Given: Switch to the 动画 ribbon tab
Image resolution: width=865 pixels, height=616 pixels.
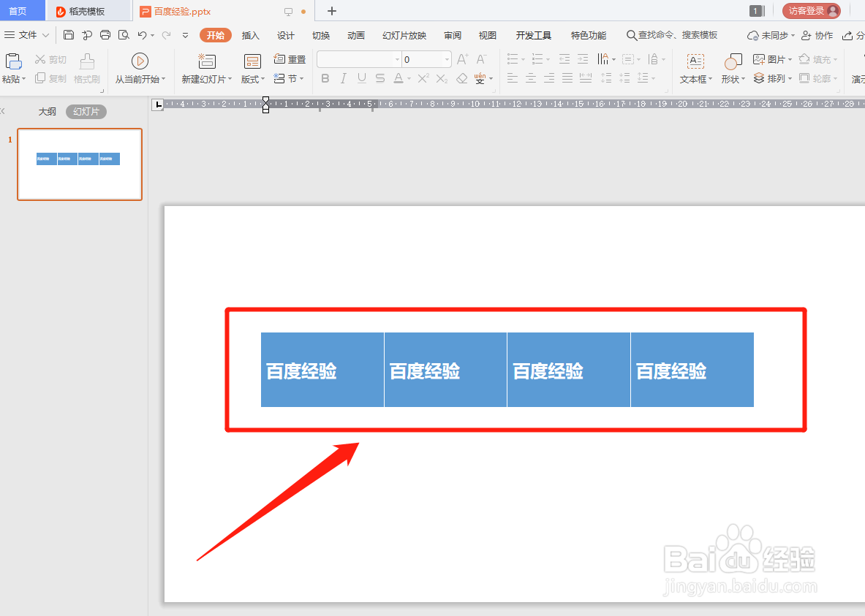Looking at the screenshot, I should pyautogui.click(x=356, y=35).
